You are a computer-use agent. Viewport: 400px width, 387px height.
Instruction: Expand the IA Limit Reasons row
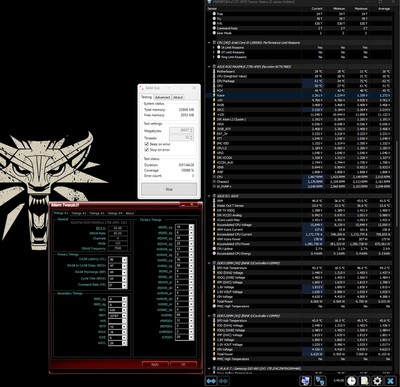point(214,48)
